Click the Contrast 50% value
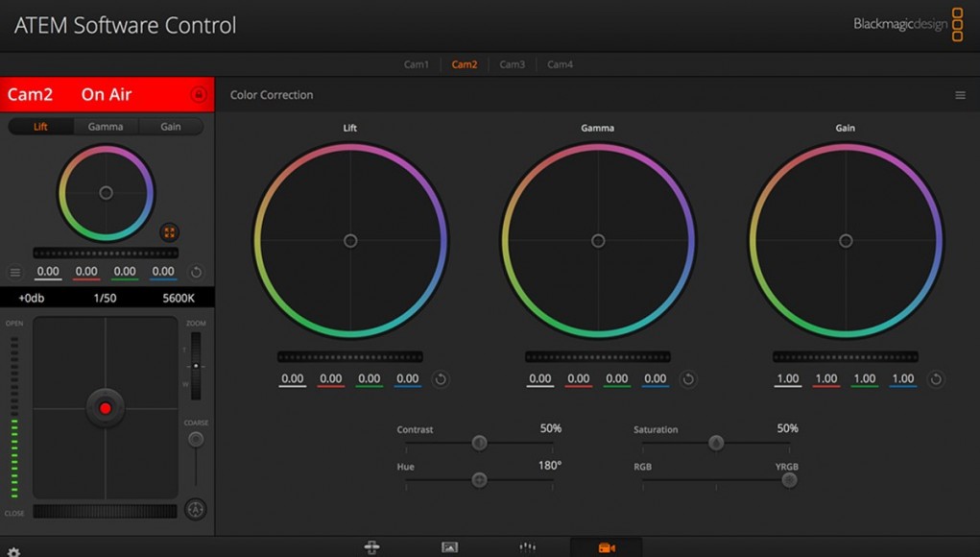The image size is (980, 557). pos(551,428)
